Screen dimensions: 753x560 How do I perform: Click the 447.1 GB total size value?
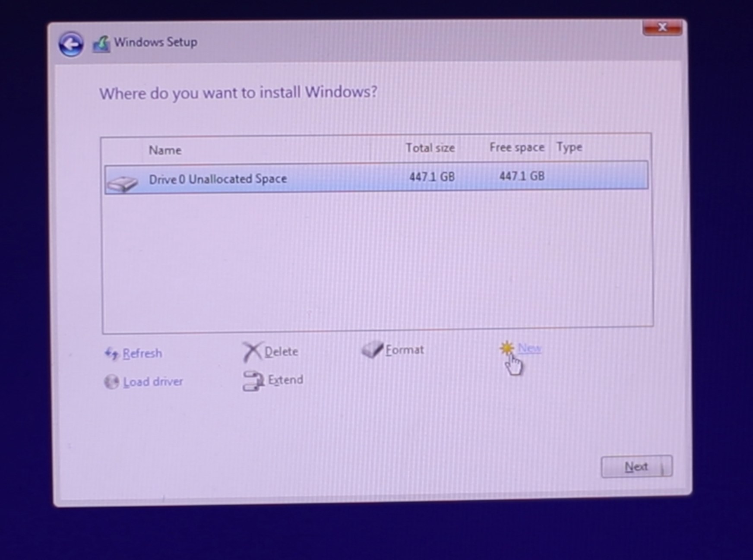[x=432, y=177]
